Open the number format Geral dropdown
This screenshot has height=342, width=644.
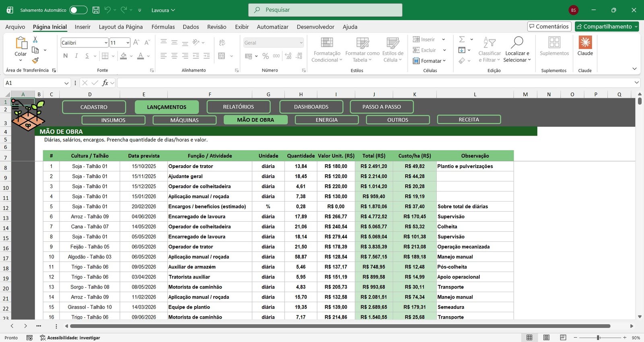pos(301,43)
